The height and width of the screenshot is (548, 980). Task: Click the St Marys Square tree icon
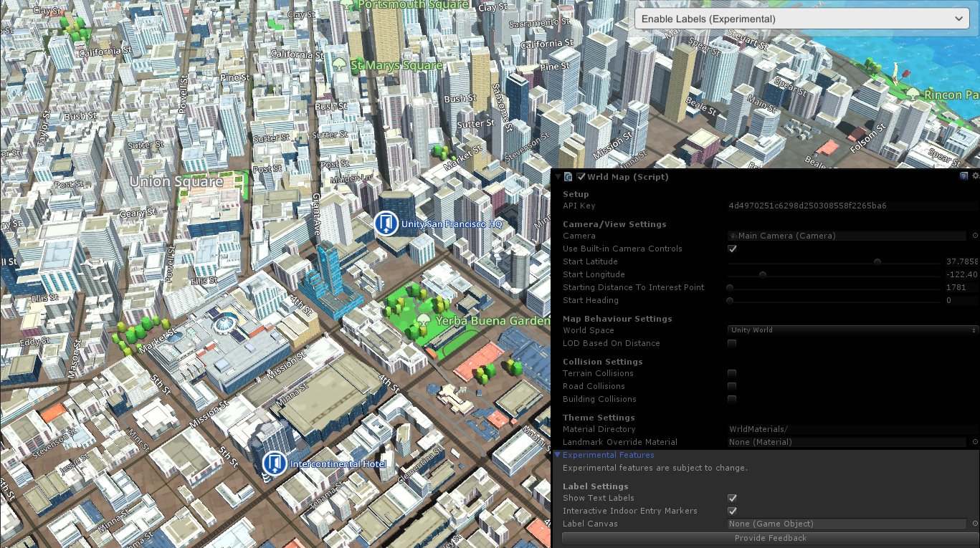340,64
